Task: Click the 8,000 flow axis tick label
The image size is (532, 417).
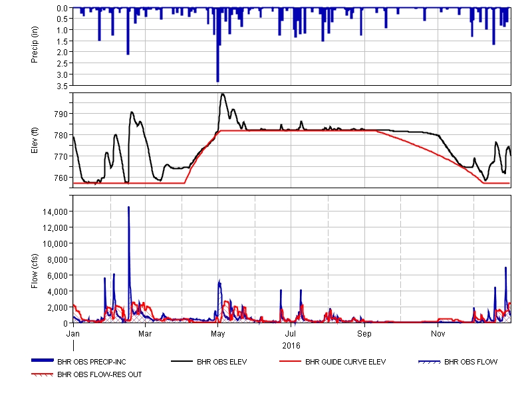Action: (57, 260)
